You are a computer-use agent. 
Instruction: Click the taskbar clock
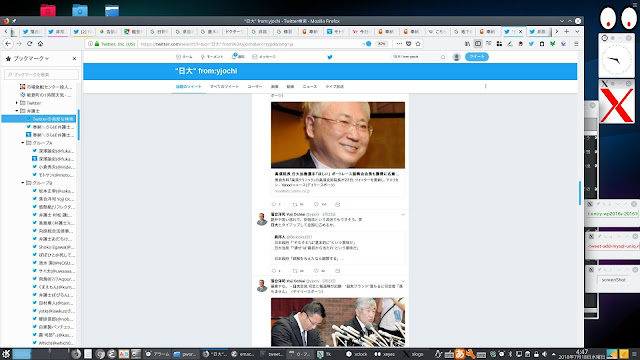(x=582, y=354)
